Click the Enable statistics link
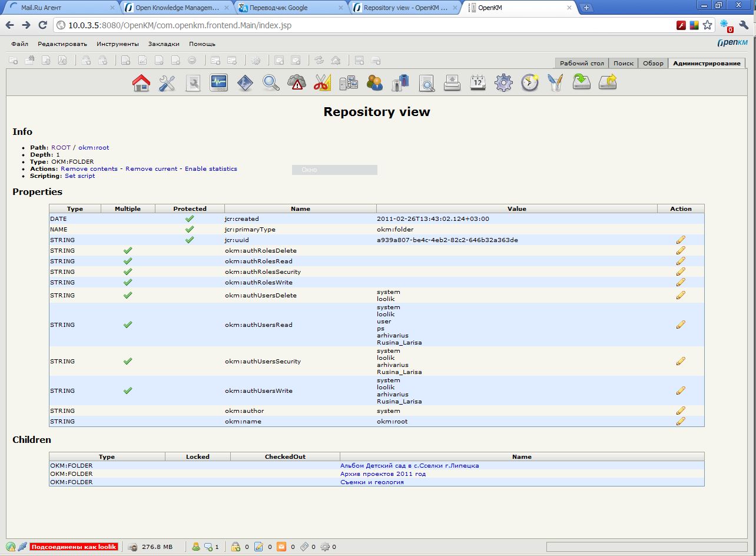 click(211, 169)
